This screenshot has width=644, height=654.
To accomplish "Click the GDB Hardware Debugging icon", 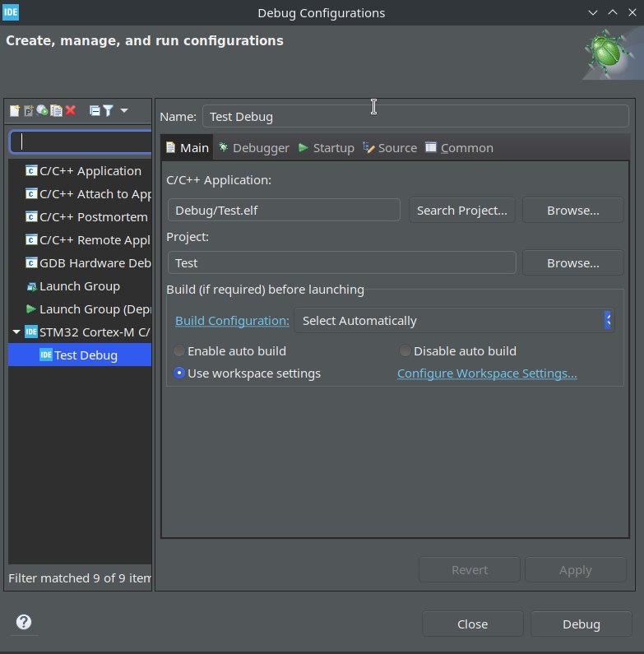I will [31, 262].
